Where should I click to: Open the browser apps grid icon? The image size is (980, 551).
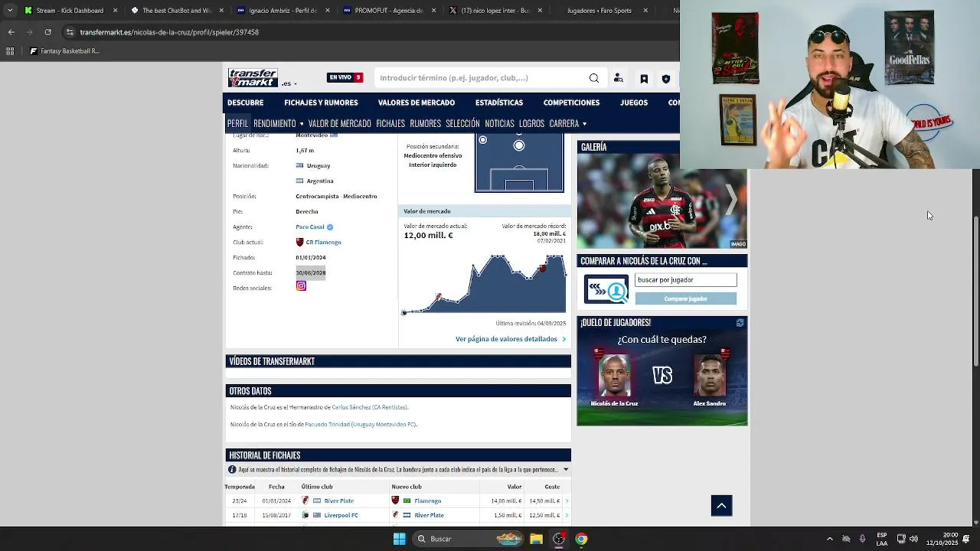pyautogui.click(x=10, y=51)
